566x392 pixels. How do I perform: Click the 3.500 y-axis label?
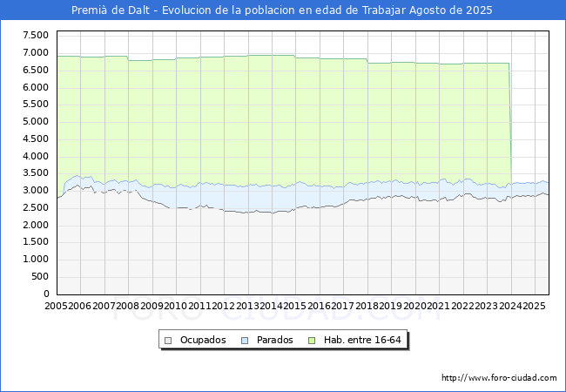coord(36,173)
